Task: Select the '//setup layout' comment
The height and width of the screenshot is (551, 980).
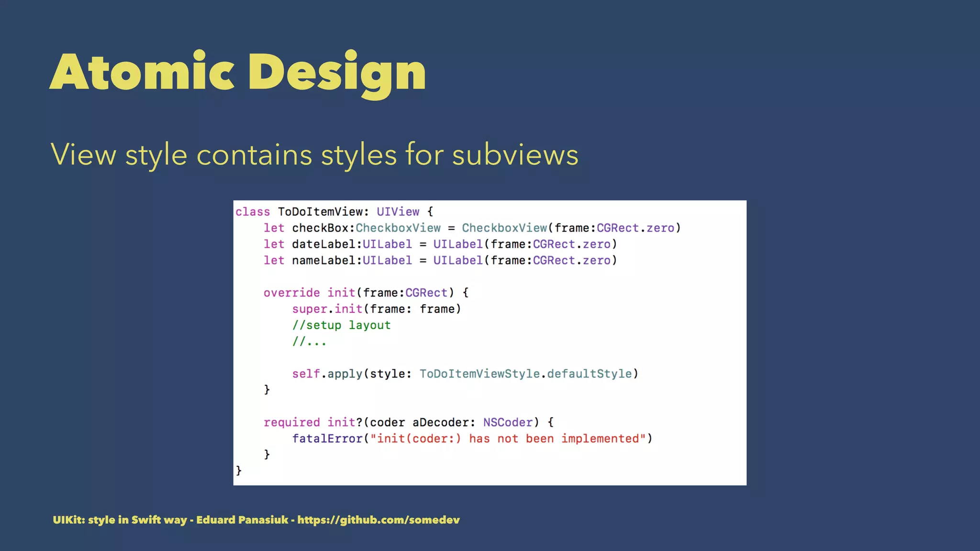Action: point(341,325)
